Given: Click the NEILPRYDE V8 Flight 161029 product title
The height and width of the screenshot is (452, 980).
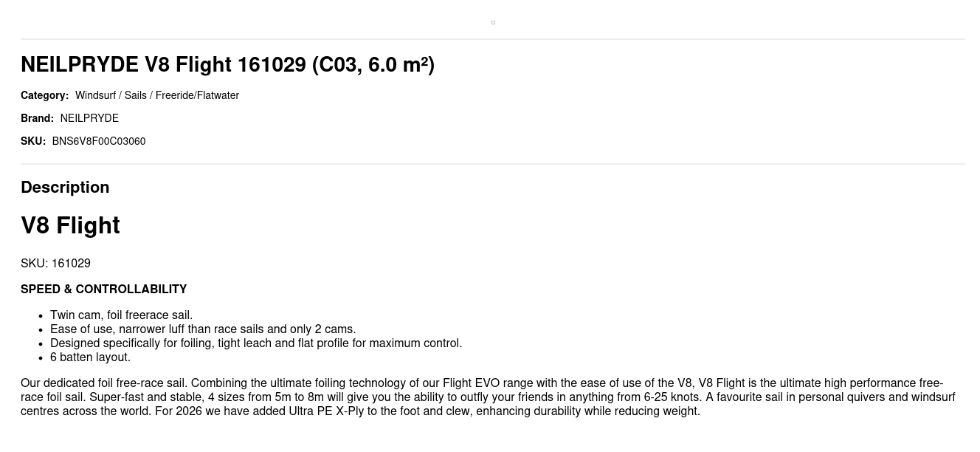Looking at the screenshot, I should [x=227, y=65].
